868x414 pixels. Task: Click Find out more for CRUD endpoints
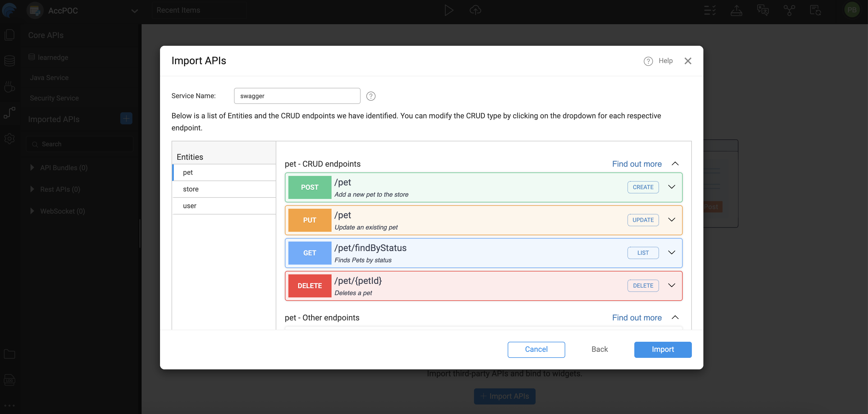(637, 164)
